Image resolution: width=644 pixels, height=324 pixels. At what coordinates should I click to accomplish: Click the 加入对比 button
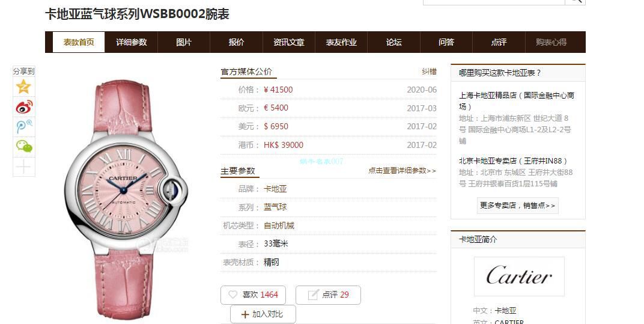[263, 314]
